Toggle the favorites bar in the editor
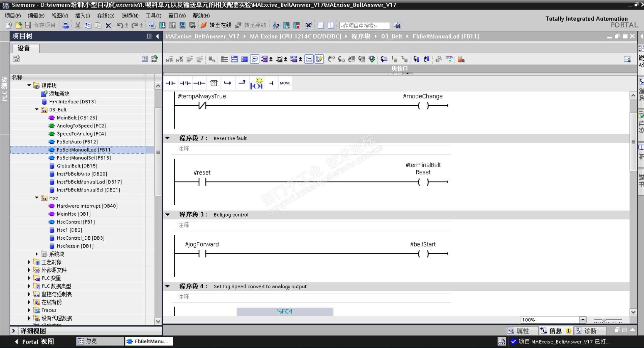 tap(319, 59)
